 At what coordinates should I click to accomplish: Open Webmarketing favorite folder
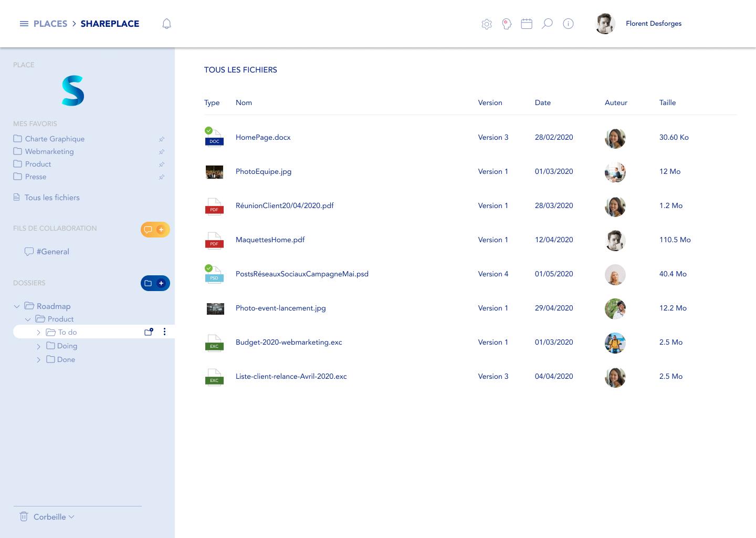(x=44, y=151)
